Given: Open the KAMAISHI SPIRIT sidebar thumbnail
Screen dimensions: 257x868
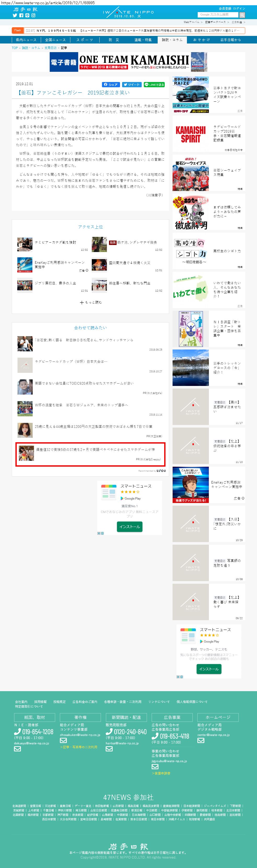Looking at the screenshot, I should pos(191,134).
